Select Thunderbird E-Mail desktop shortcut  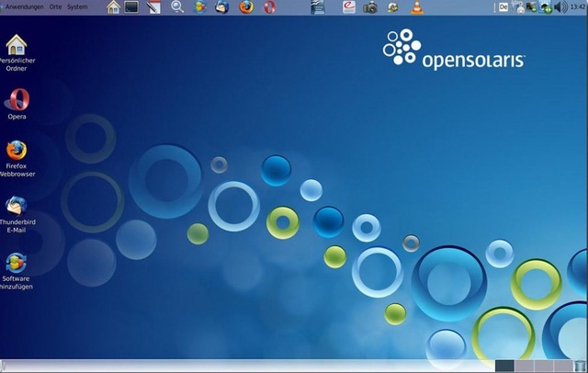(x=17, y=214)
